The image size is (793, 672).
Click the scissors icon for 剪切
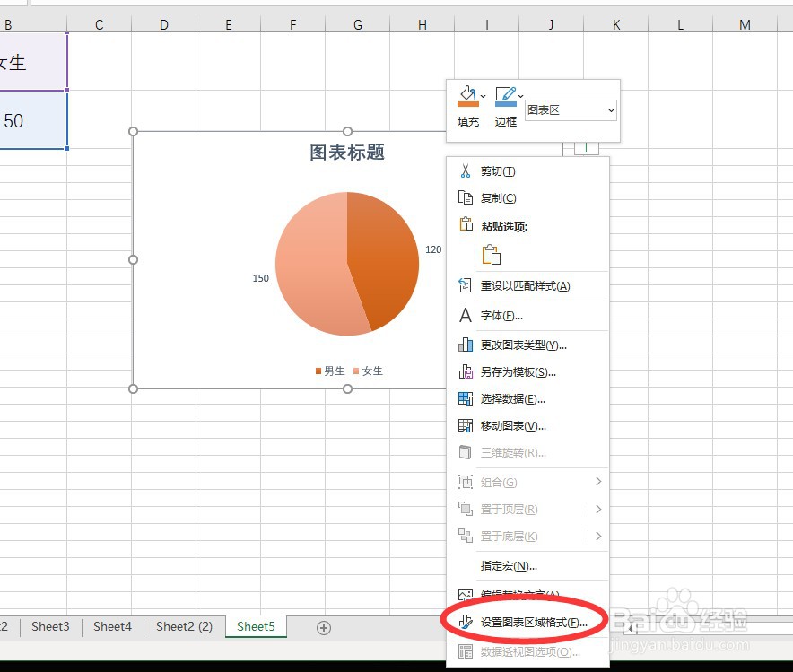click(x=466, y=170)
